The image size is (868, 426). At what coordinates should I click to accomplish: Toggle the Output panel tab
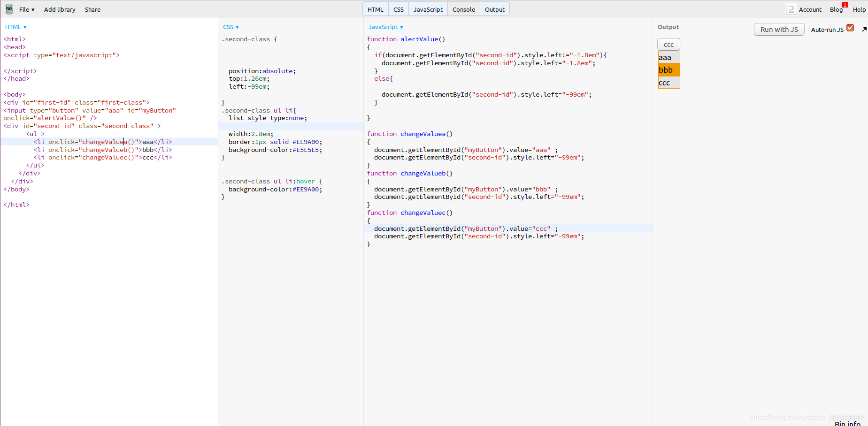click(x=495, y=9)
